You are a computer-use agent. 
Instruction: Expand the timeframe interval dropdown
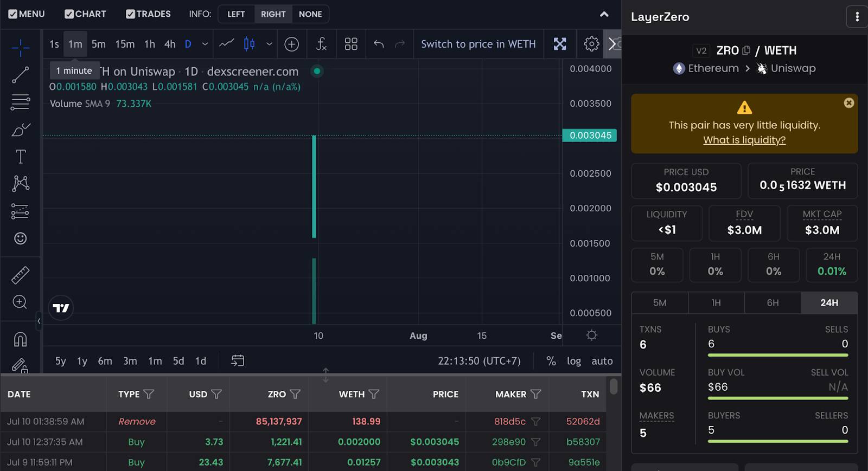pos(205,44)
